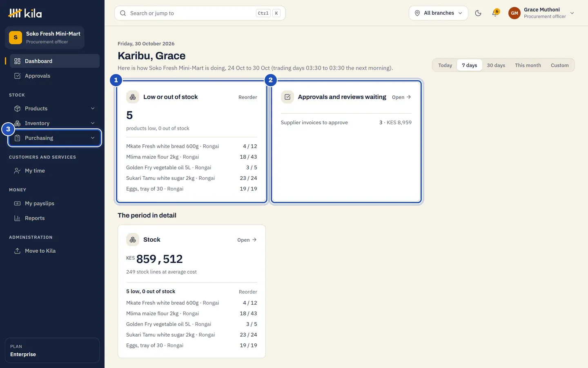This screenshot has height=368, width=588.
Task: Open Supplier invoices to approve row
Action: 346,123
